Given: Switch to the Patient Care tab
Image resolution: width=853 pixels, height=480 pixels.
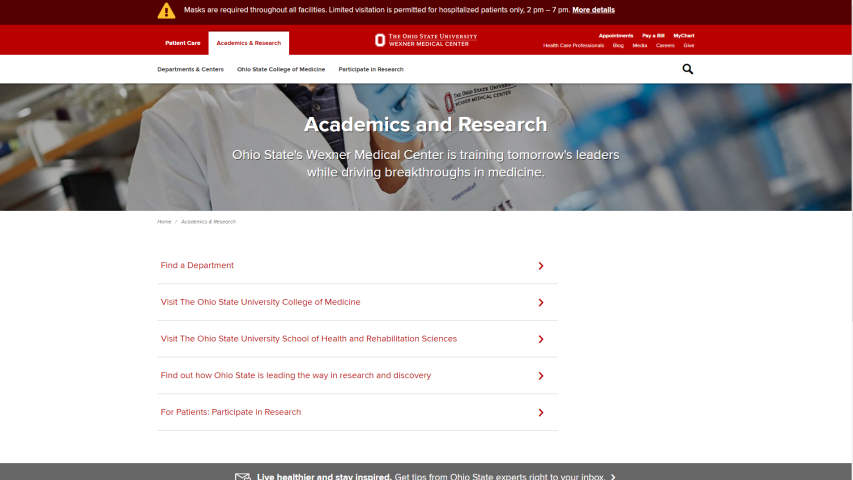Looking at the screenshot, I should [x=182, y=43].
